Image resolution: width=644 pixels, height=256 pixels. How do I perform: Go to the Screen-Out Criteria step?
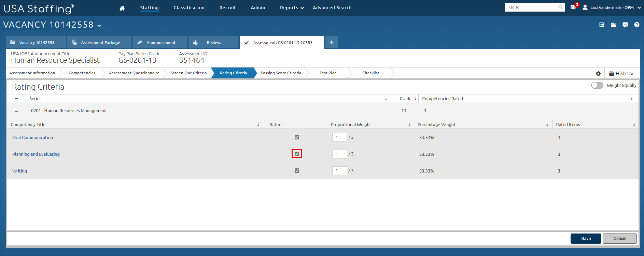pyautogui.click(x=188, y=73)
